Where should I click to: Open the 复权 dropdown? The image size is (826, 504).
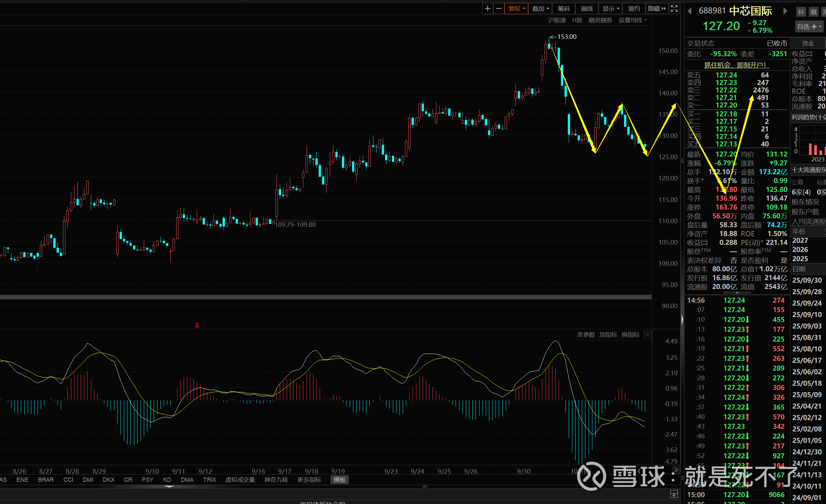[516, 9]
